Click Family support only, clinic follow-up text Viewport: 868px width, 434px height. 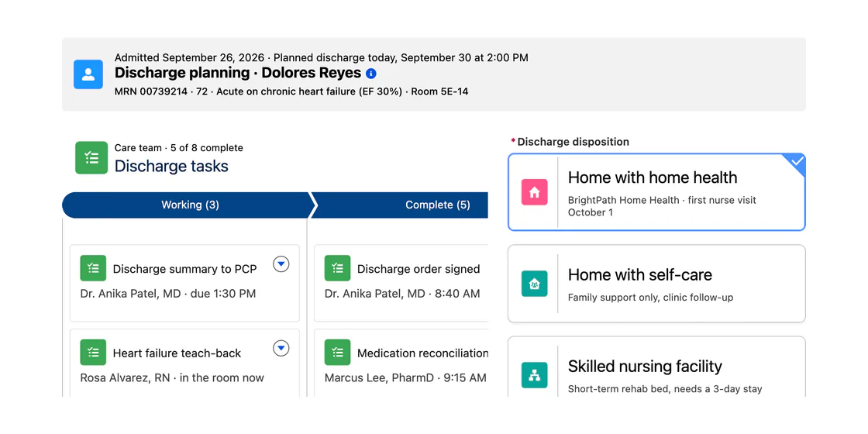(650, 298)
